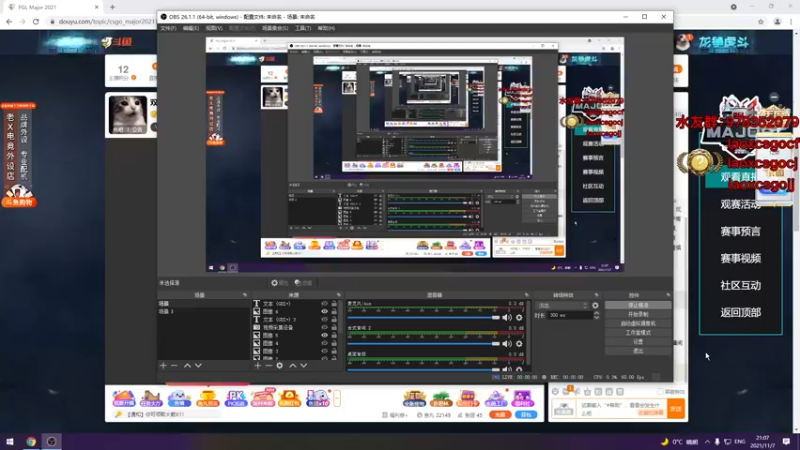Click 开始录制 to start recording
This screenshot has height=450, width=800.
point(638,314)
